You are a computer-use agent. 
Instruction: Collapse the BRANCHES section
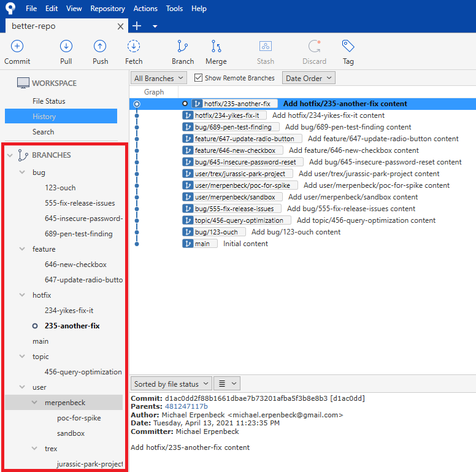[x=10, y=155]
